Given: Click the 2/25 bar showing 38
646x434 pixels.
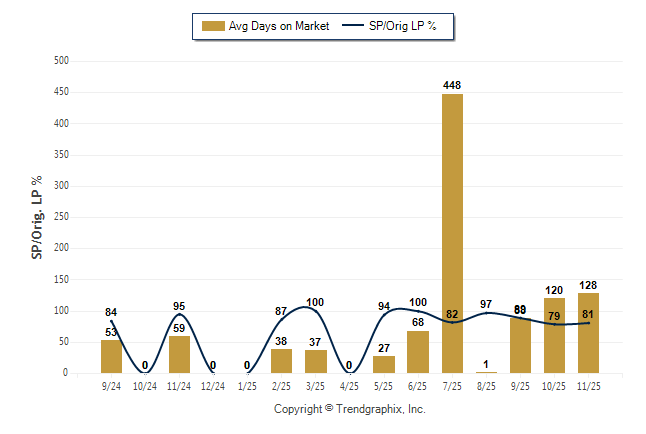Looking at the screenshot, I should click(x=282, y=361).
